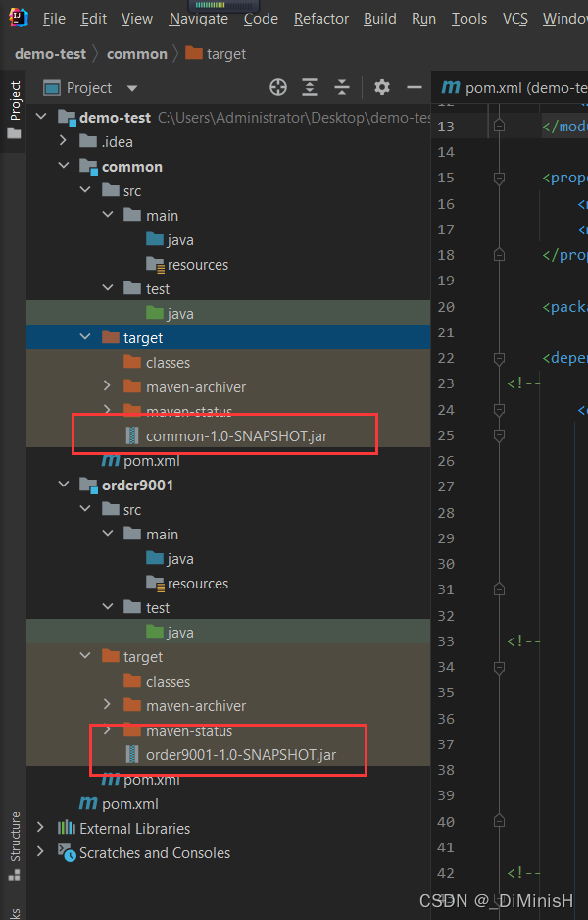The image size is (588, 920).
Task: Click common in the breadcrumb bar
Action: click(137, 54)
